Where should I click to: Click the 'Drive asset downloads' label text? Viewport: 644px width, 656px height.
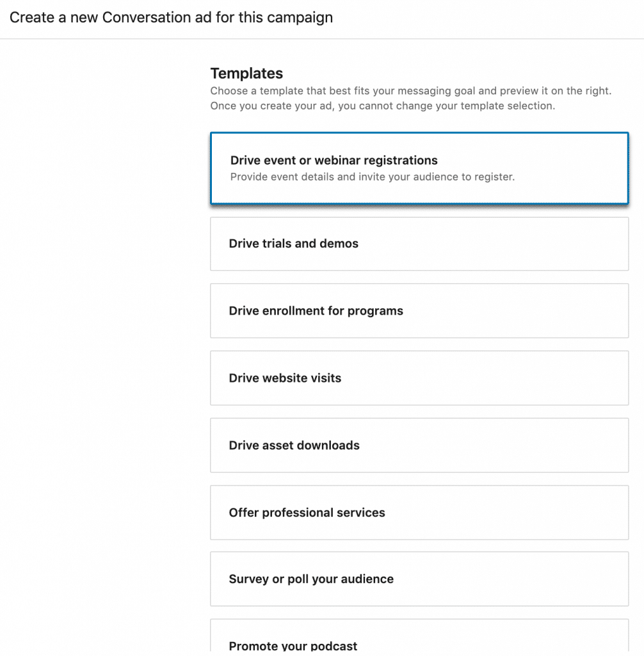coord(294,446)
